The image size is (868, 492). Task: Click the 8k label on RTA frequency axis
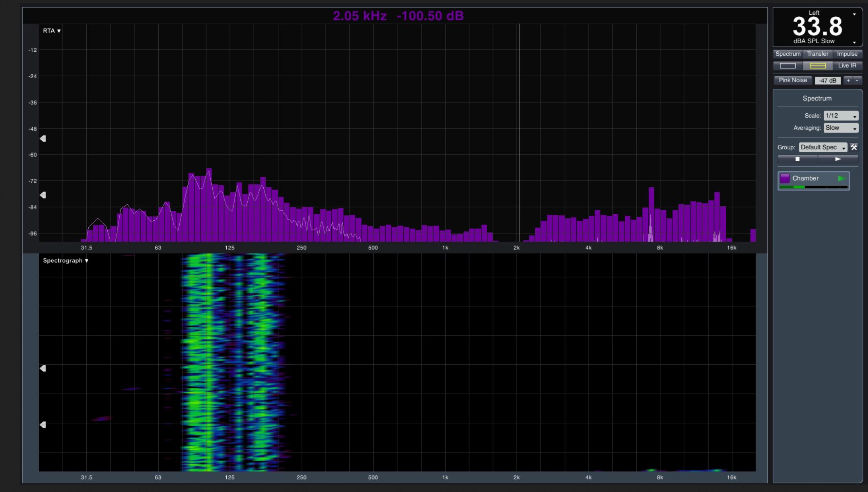pos(660,248)
